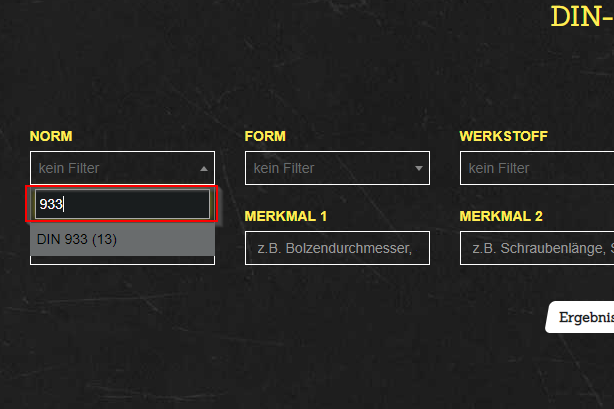Click the FORM dropdown arrow
This screenshot has height=409, width=614.
click(419, 169)
